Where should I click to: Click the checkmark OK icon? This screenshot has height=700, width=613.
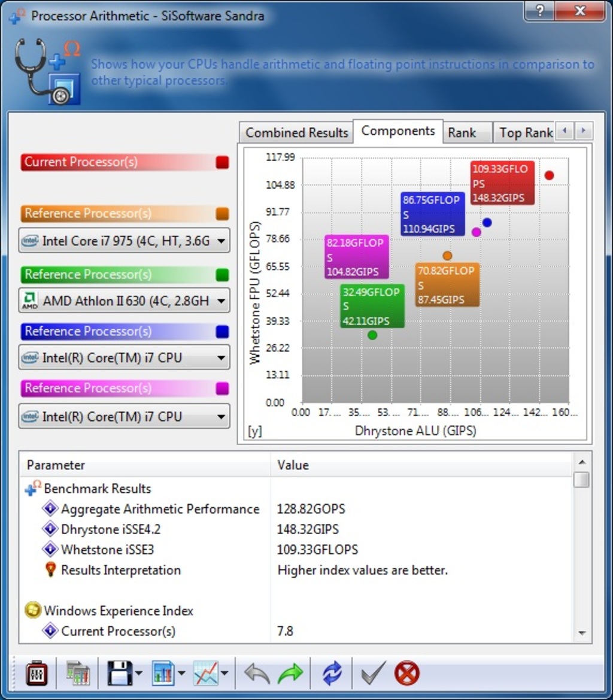373,673
